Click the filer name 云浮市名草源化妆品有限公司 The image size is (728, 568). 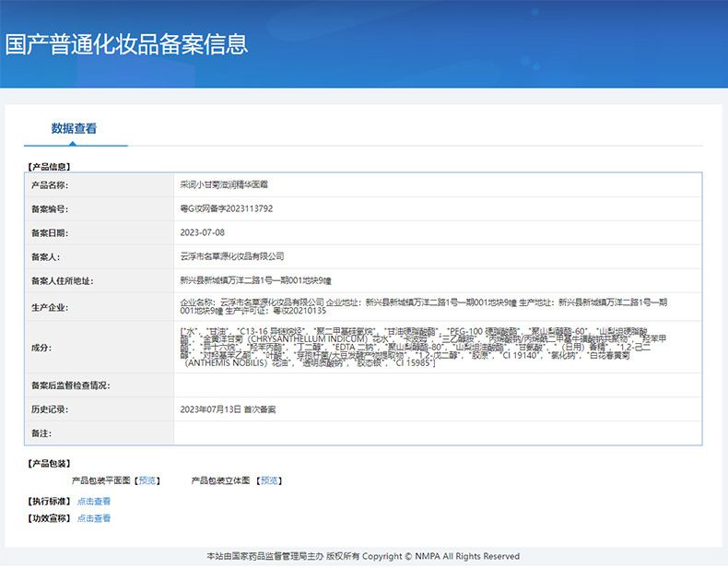232,257
